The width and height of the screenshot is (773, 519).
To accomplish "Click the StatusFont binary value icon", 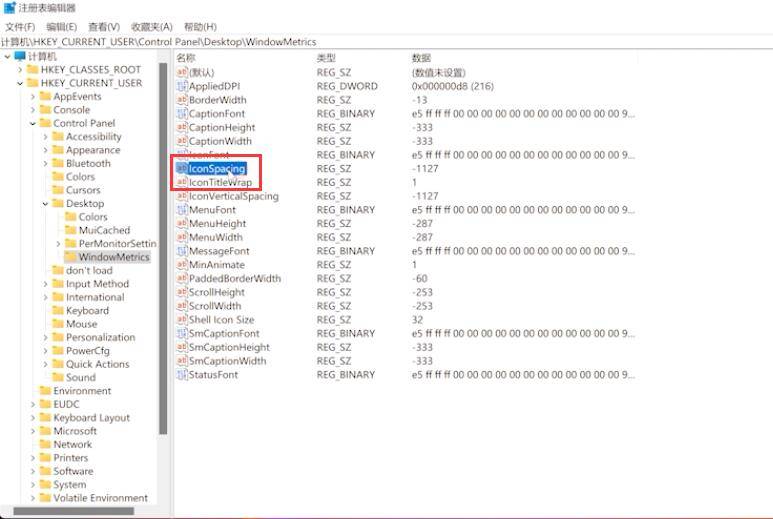I will 182,375.
